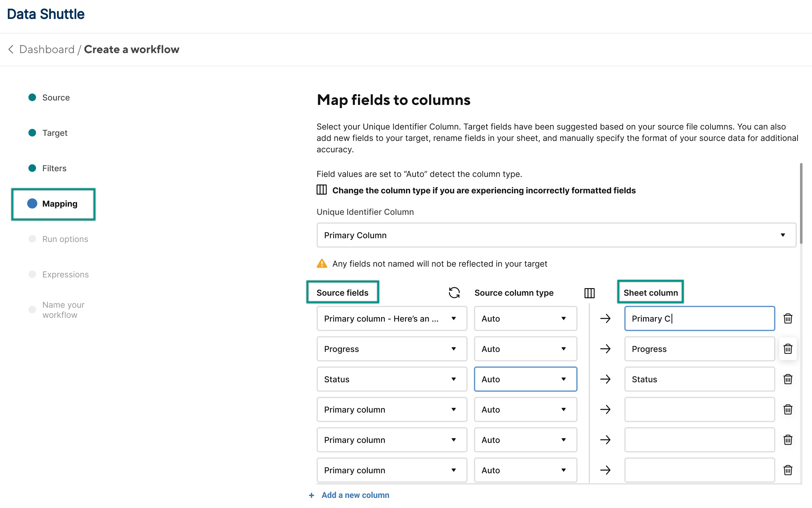This screenshot has height=508, width=812.
Task: Open the Status source field dropdown
Action: 391,379
